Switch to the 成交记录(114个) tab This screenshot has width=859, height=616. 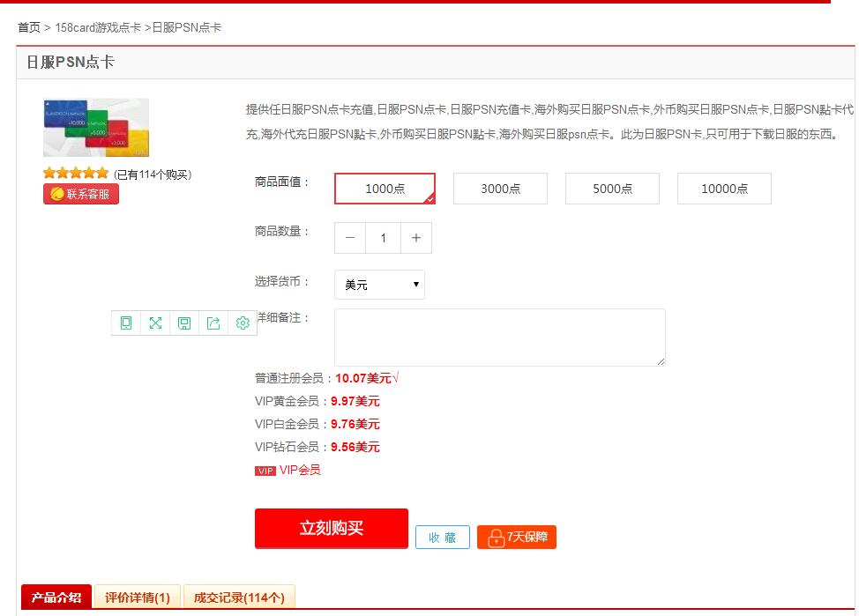pyautogui.click(x=239, y=597)
